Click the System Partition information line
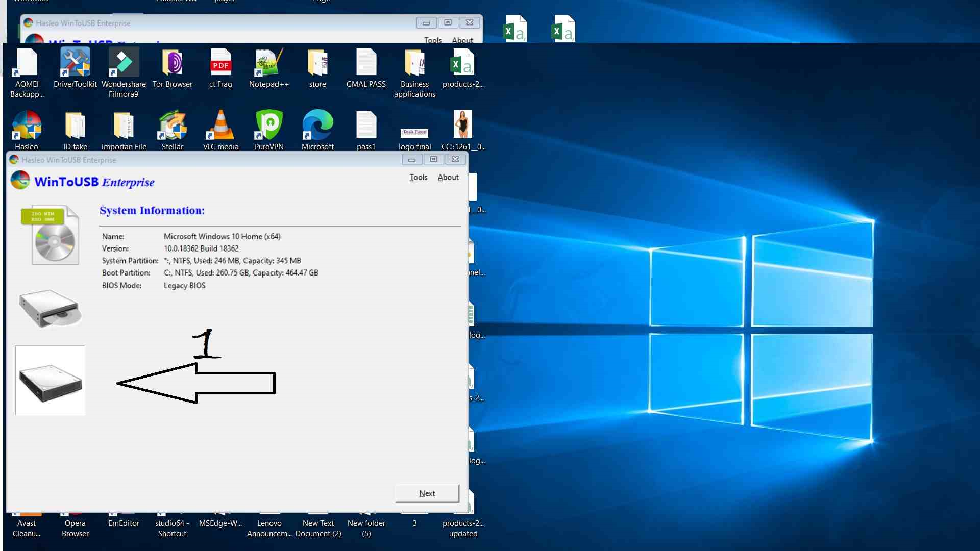980x551 pixels. pyautogui.click(x=202, y=261)
